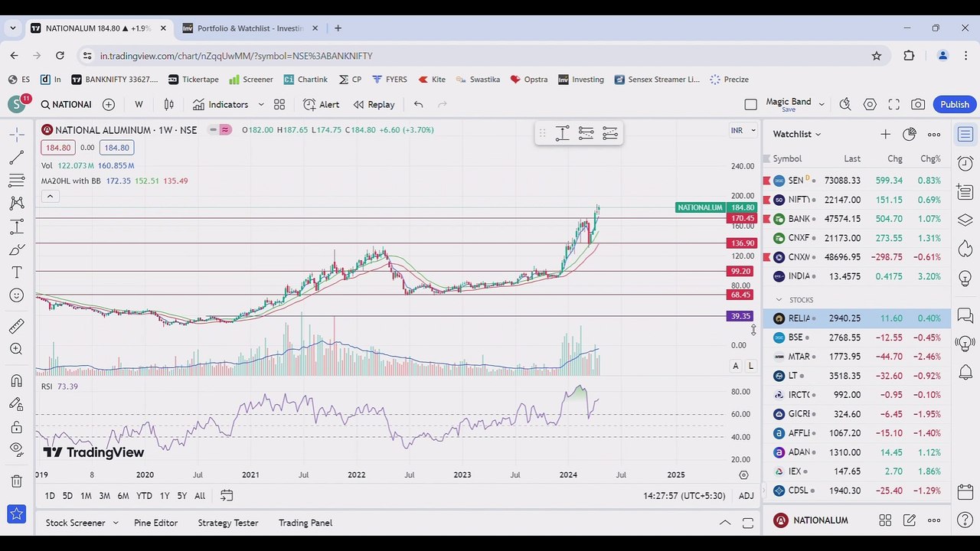Select the brush drawing tool
The height and width of the screenshot is (551, 980).
pos(16,249)
